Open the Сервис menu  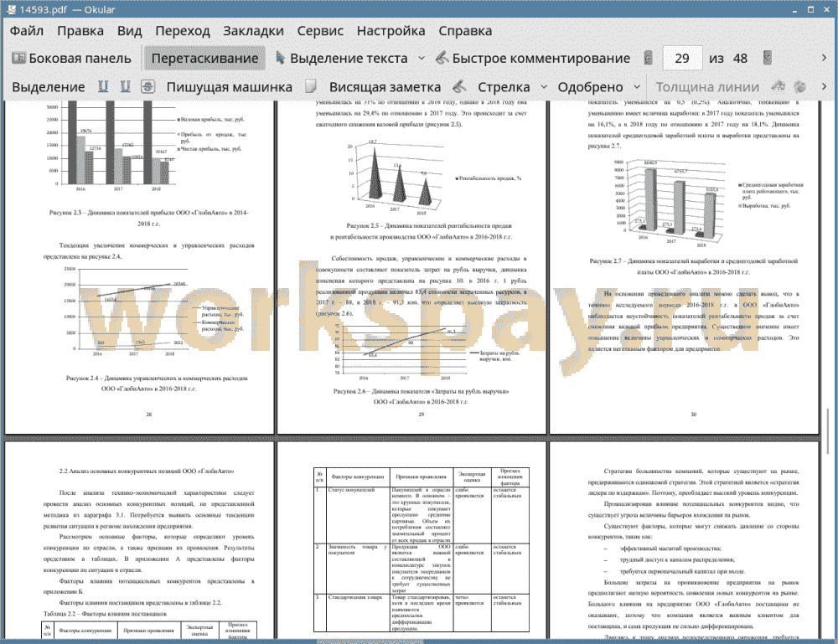point(320,31)
